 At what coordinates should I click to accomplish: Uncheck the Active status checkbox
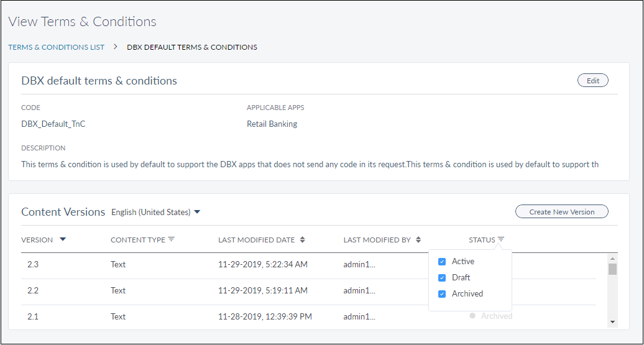[x=442, y=262]
